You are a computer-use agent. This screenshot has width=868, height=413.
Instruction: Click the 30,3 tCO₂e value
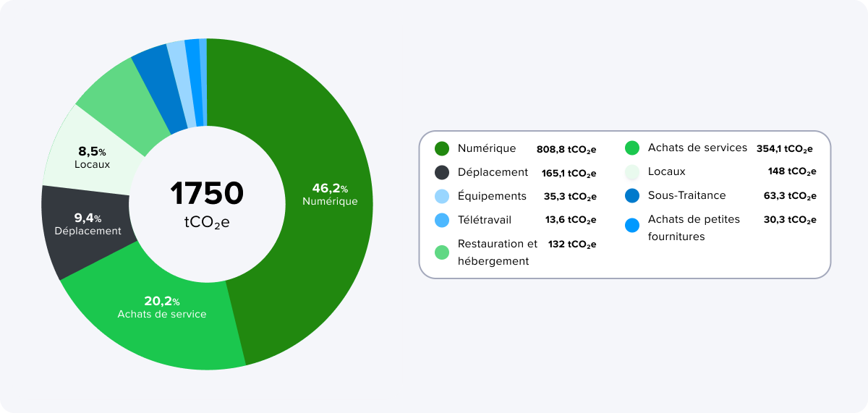pyautogui.click(x=790, y=221)
